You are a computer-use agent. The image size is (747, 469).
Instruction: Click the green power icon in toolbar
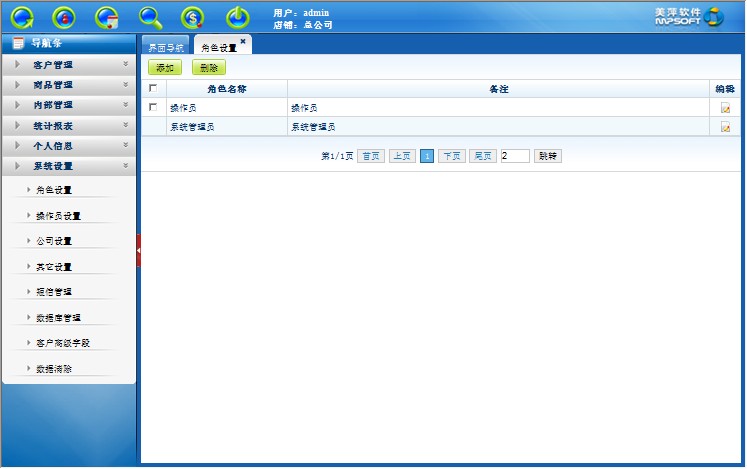pos(237,16)
